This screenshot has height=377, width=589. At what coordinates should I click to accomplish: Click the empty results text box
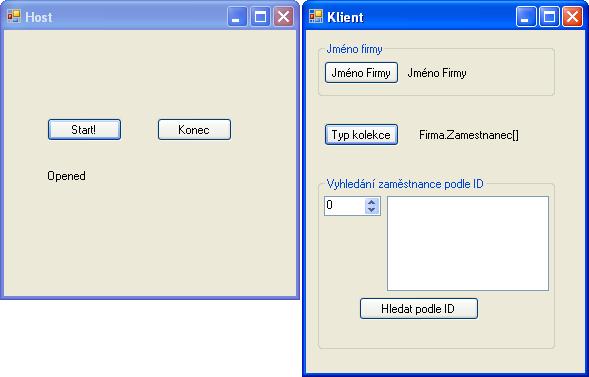point(468,243)
